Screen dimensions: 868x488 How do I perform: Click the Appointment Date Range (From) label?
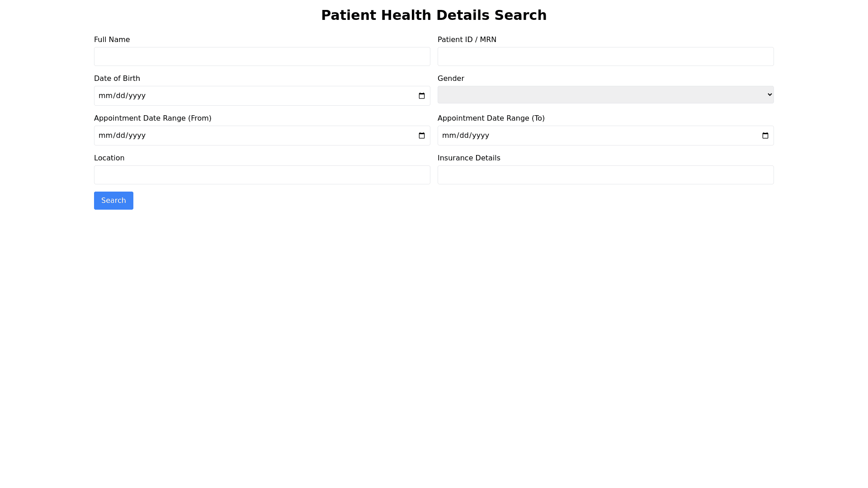point(152,118)
